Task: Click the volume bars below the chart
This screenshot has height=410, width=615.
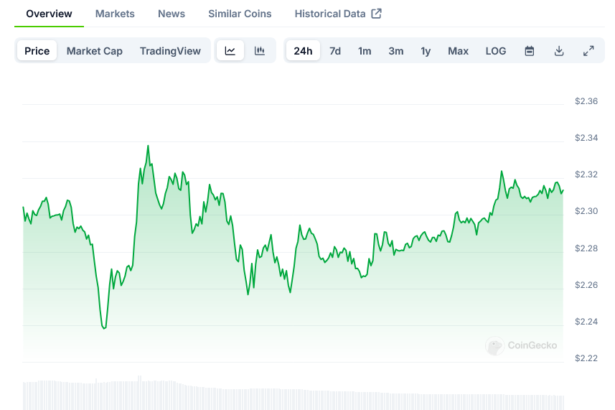Action: click(x=290, y=394)
